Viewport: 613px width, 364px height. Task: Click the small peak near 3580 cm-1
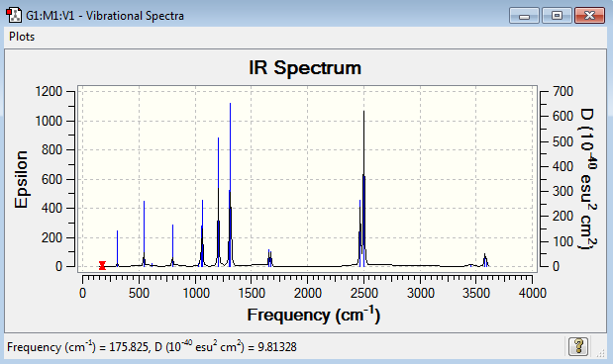click(485, 260)
